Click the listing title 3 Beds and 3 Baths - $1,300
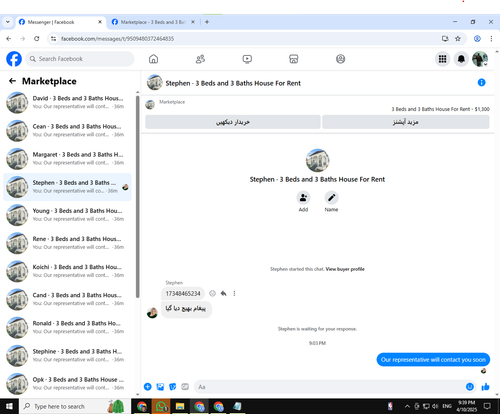 point(440,109)
